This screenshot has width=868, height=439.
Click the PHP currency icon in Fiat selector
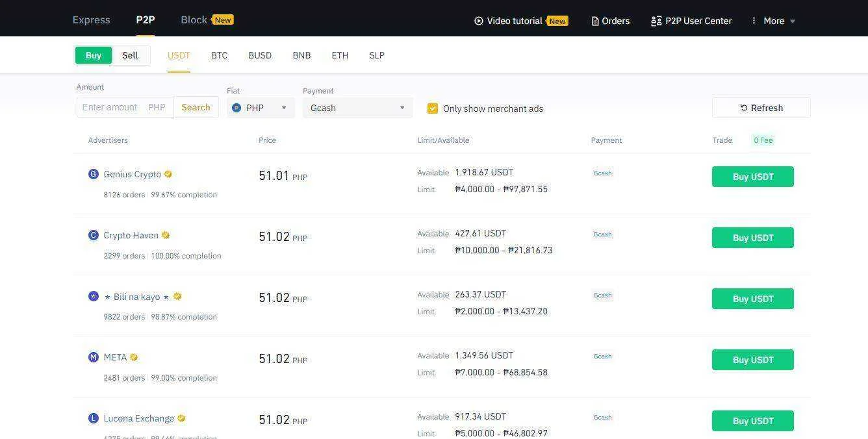point(236,108)
